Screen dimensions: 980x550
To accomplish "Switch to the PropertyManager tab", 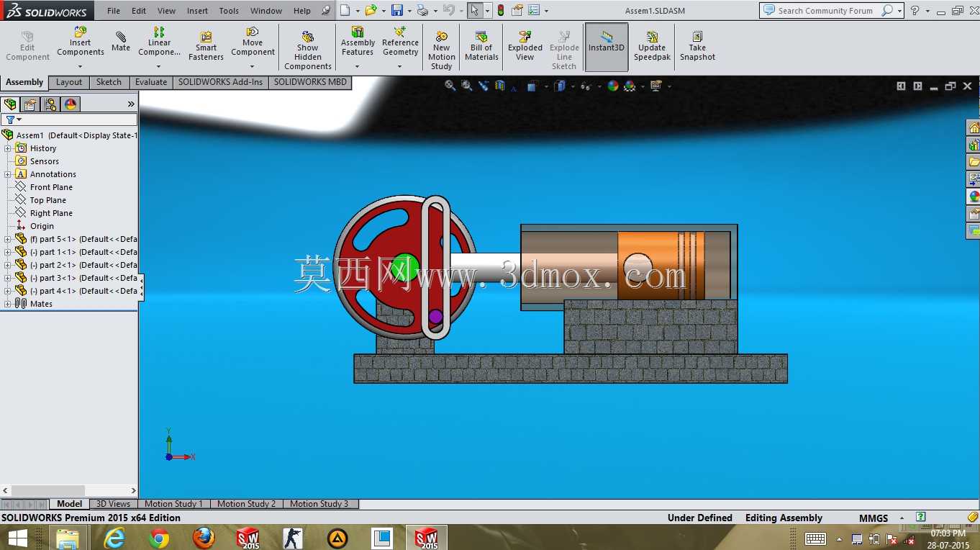I will [30, 104].
